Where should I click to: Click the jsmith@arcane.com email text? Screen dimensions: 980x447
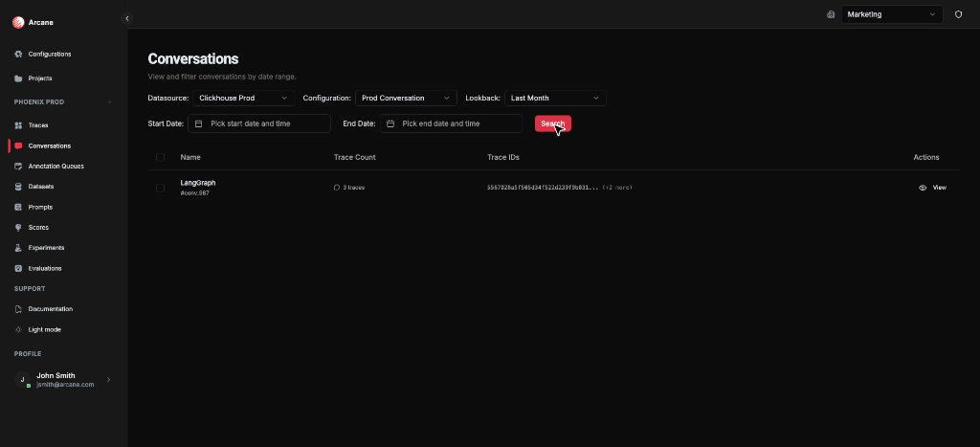[65, 385]
